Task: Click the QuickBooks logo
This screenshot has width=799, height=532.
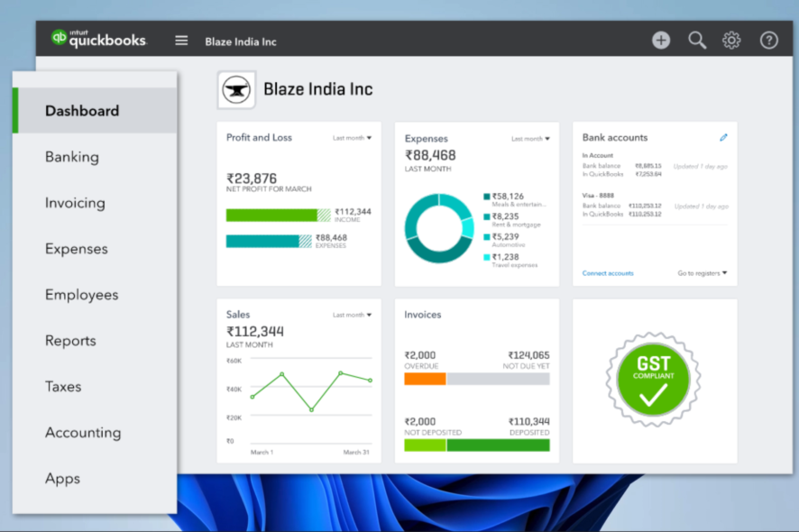Action: click(99, 39)
